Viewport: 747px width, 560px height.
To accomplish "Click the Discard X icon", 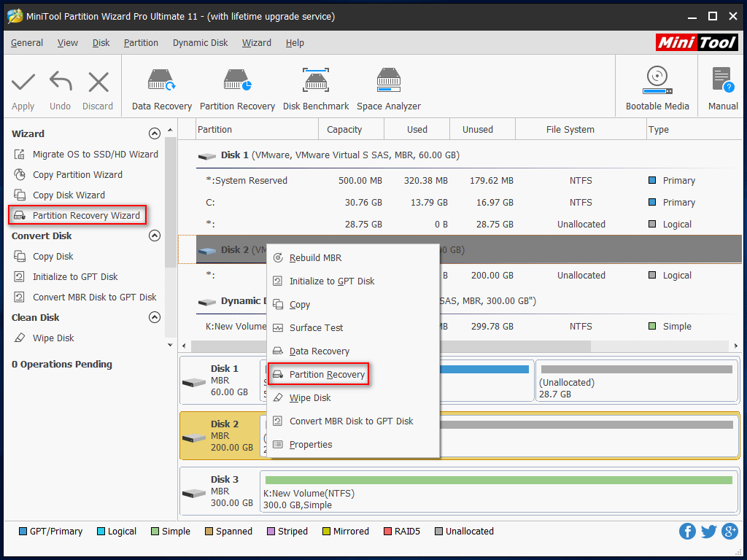I will [x=98, y=82].
